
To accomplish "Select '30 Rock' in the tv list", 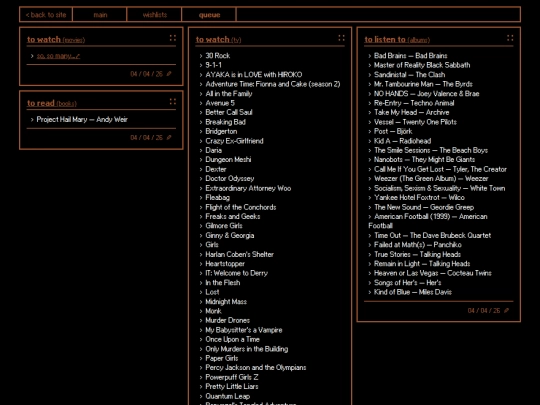I will (x=218, y=55).
